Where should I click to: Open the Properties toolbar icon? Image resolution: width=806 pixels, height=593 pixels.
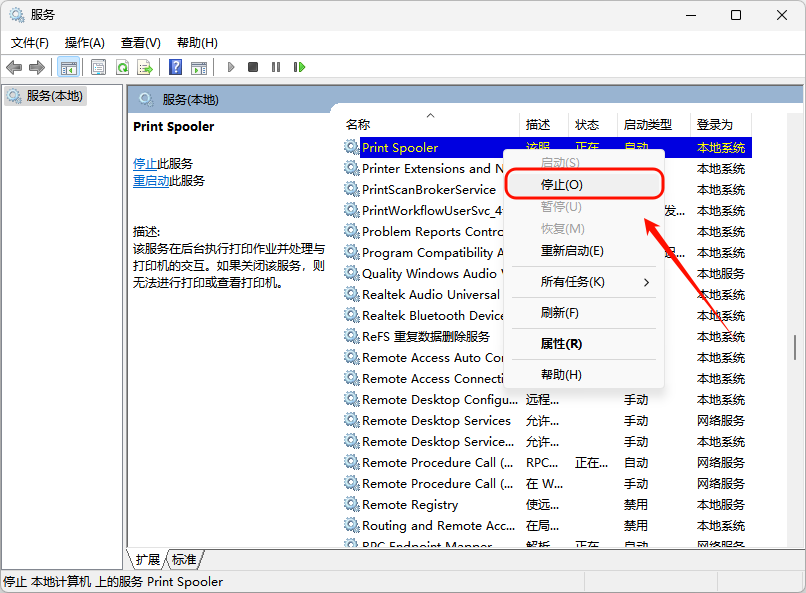(x=98, y=67)
